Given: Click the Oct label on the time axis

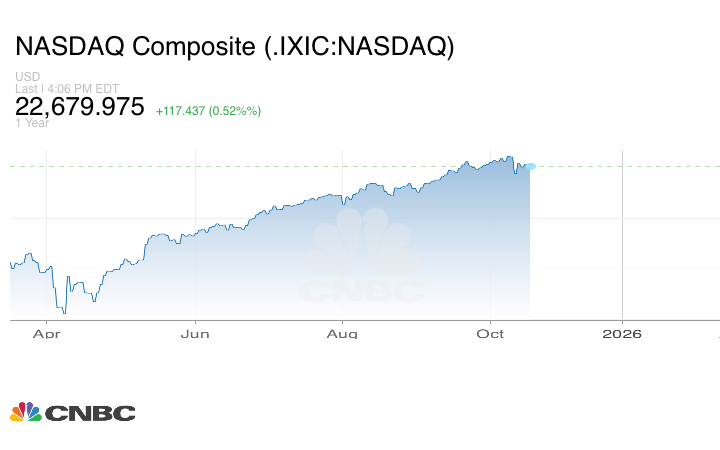Looking at the screenshot, I should click(490, 334).
